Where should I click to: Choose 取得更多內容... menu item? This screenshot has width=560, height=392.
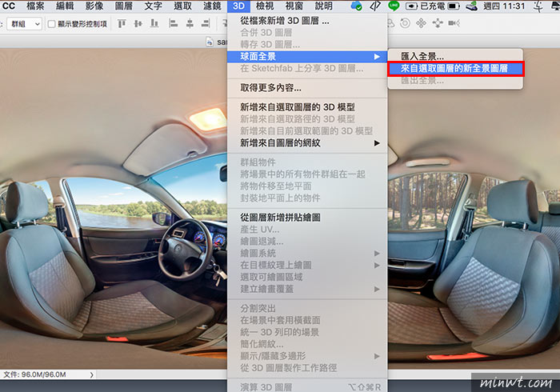tap(307, 88)
